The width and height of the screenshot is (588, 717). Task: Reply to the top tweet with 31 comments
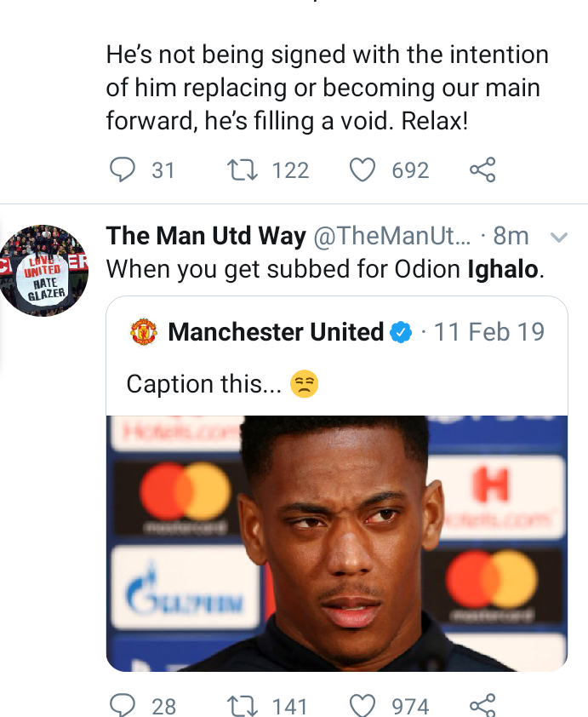click(123, 170)
